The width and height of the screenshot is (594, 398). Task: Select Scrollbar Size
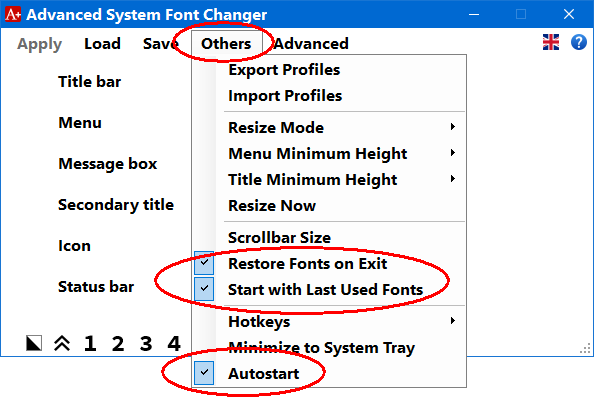point(329,238)
